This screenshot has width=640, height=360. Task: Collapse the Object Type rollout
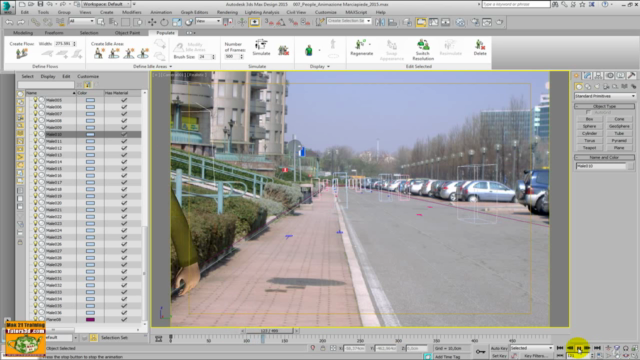(x=605, y=106)
